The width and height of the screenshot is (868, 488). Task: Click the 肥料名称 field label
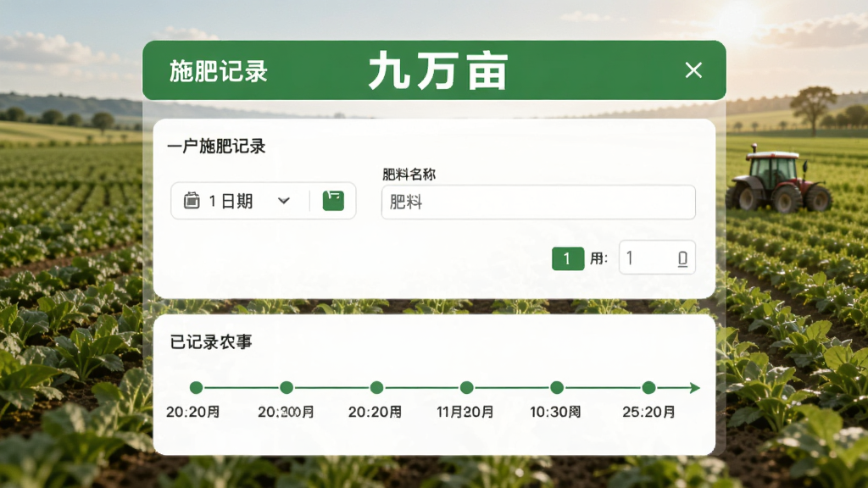tap(409, 175)
